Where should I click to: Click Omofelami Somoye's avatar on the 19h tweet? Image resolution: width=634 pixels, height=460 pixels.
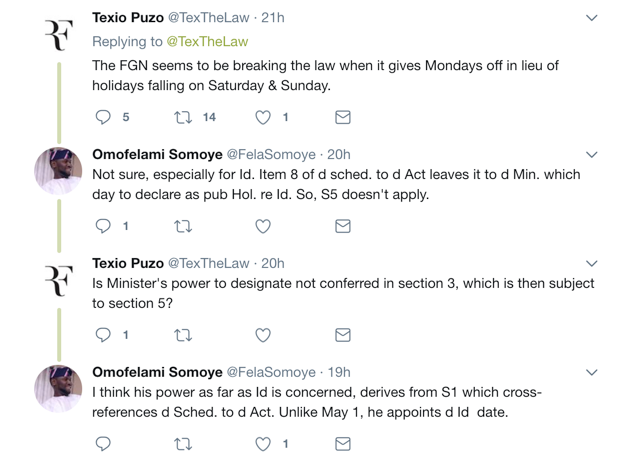pos(57,389)
